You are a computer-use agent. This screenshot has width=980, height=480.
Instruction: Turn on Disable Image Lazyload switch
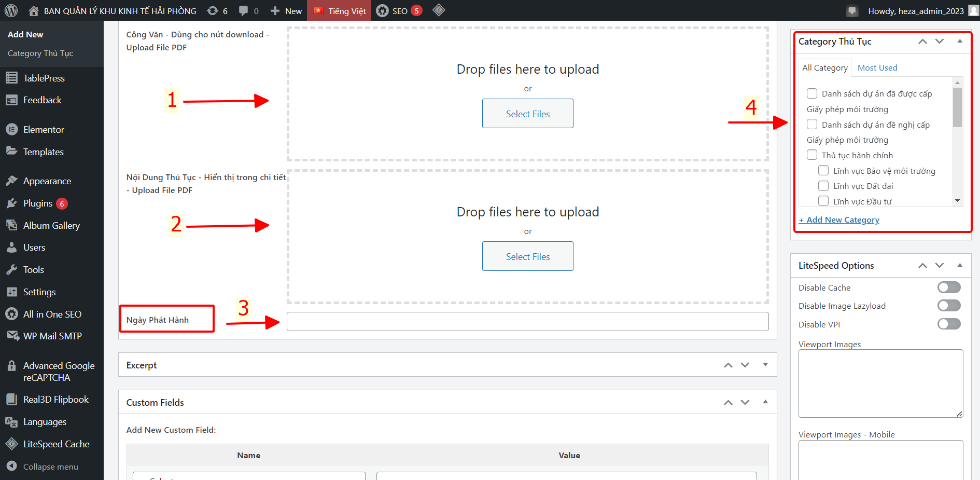coord(949,306)
